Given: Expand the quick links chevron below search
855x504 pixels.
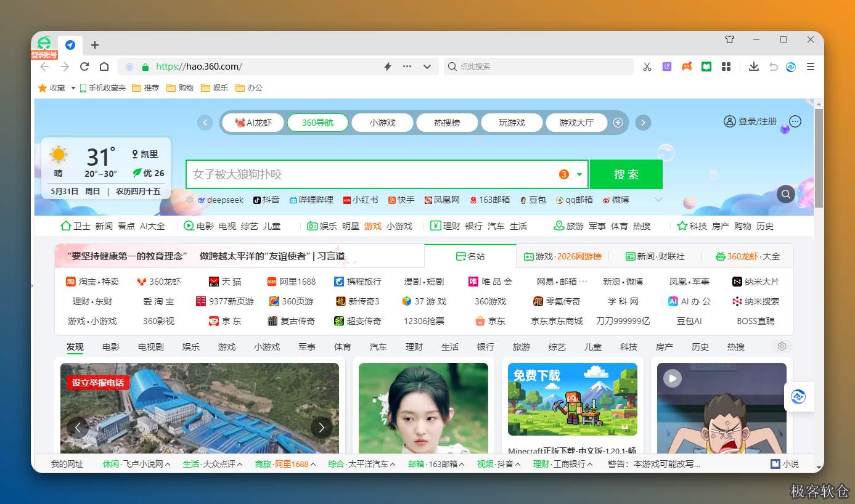Looking at the screenshot, I should (x=658, y=200).
